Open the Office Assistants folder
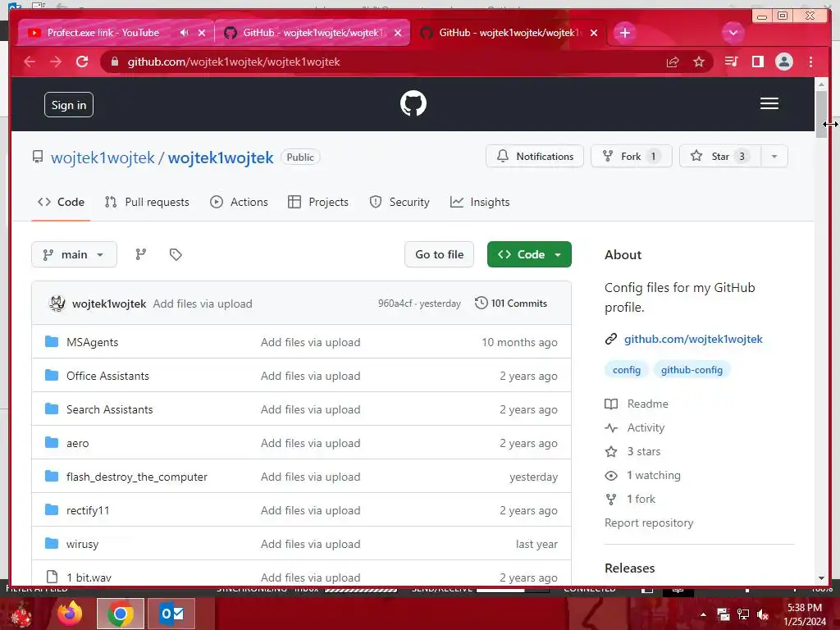Image resolution: width=840 pixels, height=630 pixels. point(107,376)
